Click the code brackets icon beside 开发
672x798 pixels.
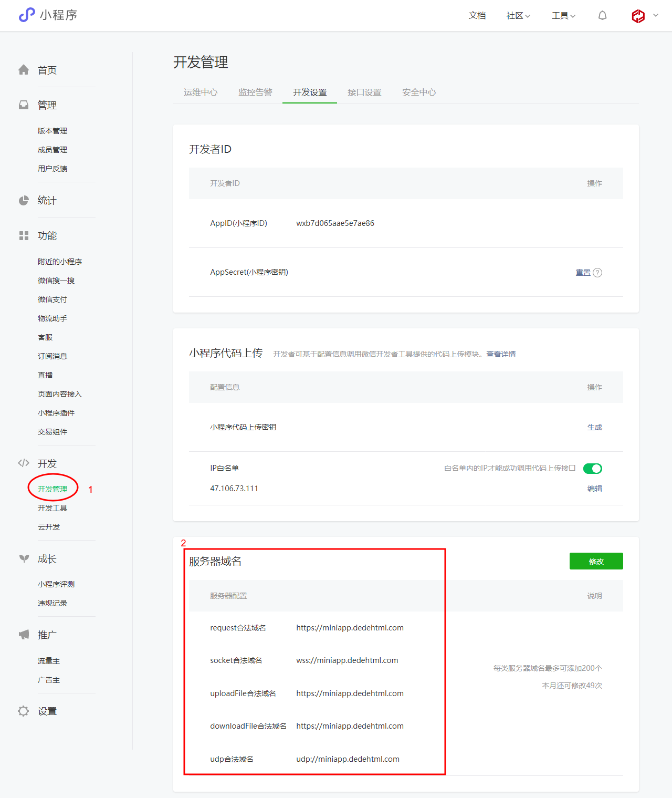24,463
